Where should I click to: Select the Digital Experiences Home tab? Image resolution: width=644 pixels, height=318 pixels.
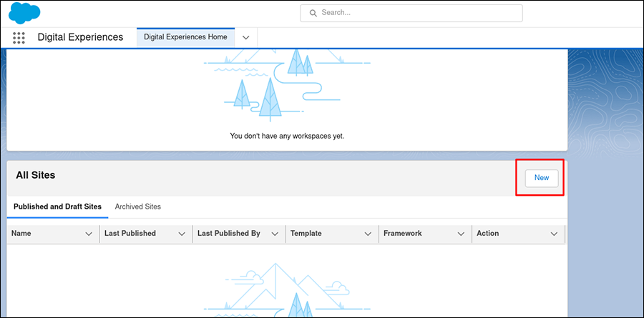(185, 37)
